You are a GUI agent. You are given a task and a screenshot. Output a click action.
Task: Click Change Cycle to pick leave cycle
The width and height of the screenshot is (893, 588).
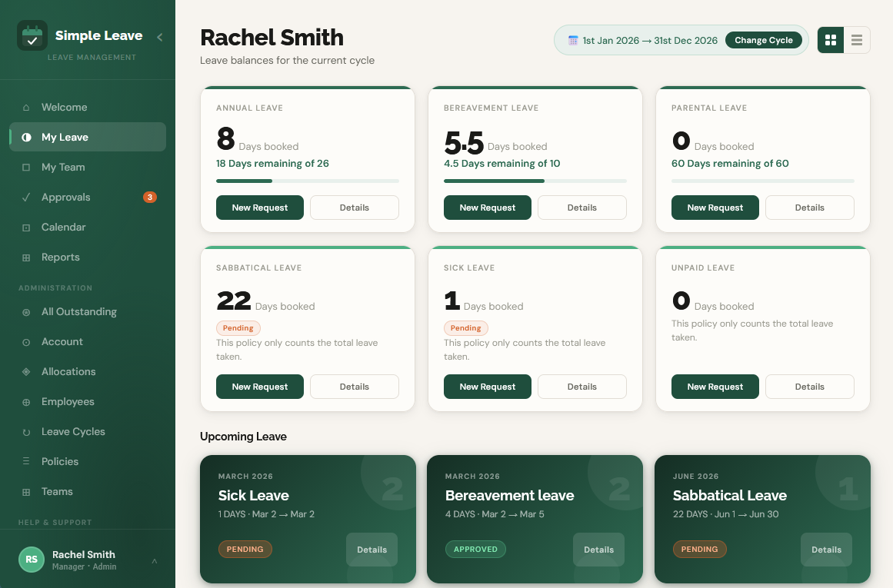click(x=763, y=40)
